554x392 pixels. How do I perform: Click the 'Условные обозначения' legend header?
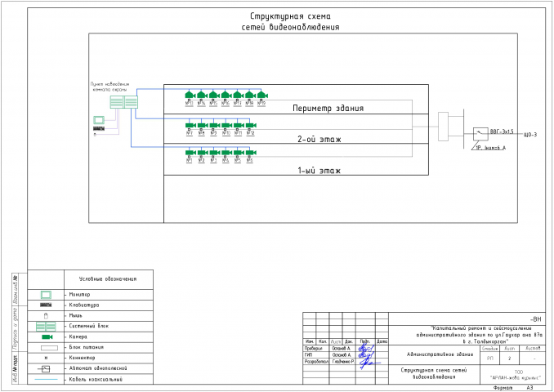click(x=107, y=279)
